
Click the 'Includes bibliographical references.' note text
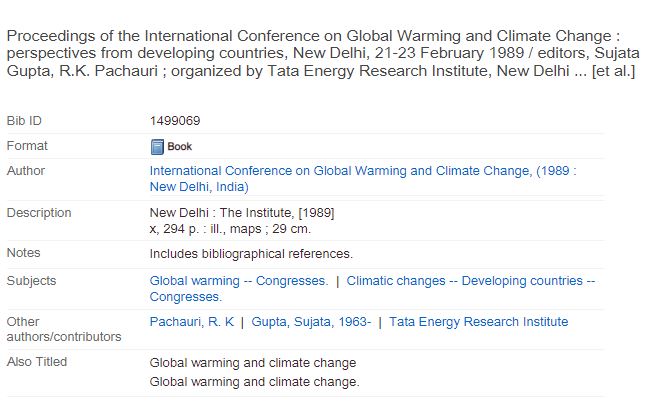[251, 254]
